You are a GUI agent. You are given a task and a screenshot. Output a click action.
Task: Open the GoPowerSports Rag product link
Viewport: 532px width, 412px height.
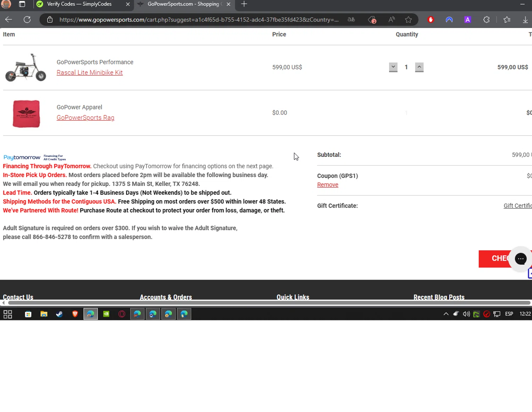pos(85,117)
